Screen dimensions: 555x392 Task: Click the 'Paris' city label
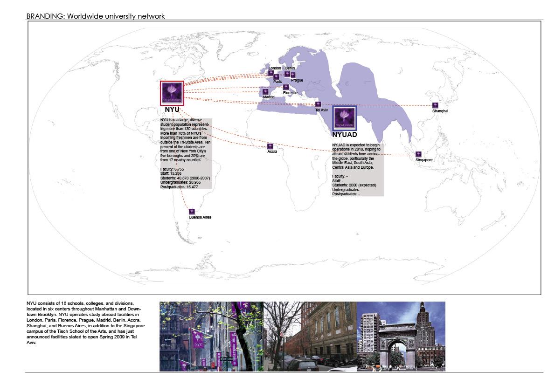coord(277,82)
